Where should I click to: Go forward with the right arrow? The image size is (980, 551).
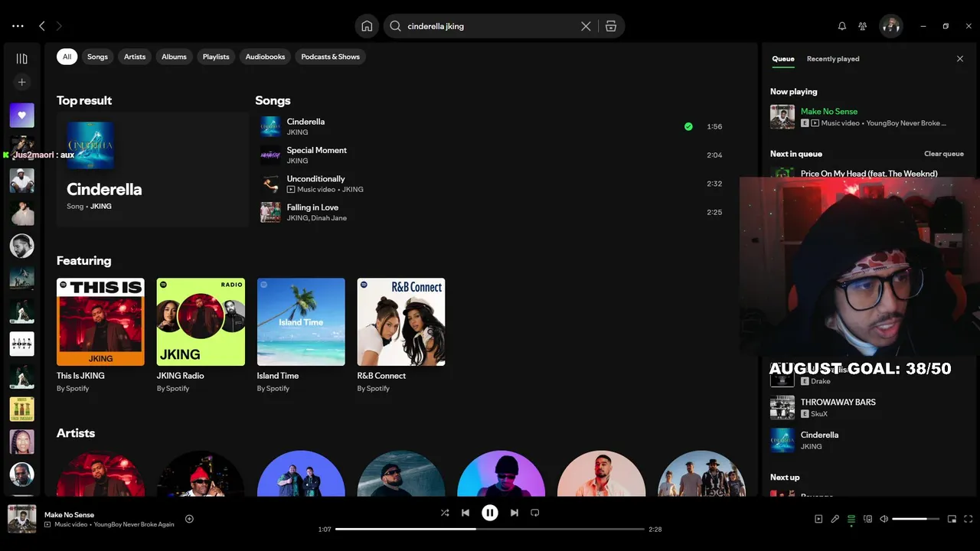click(59, 26)
